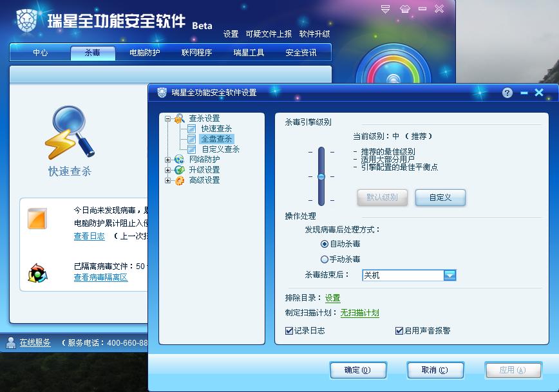Click the 当前级别：中（推荐）text
This screenshot has height=392, width=559.
click(392, 136)
